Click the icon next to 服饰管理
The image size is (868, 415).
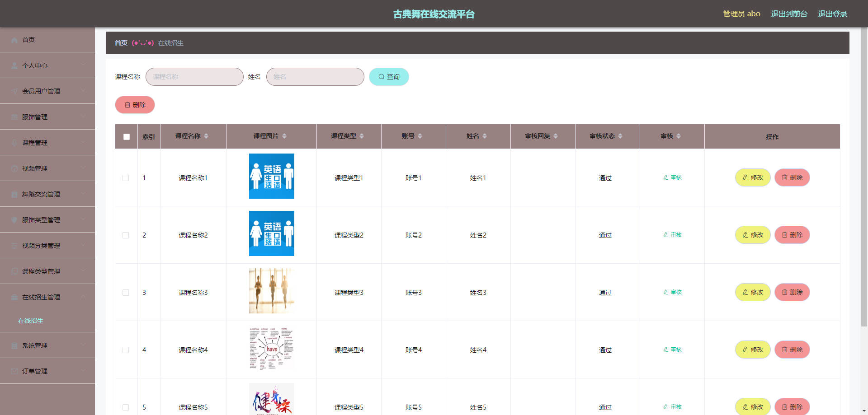[14, 117]
